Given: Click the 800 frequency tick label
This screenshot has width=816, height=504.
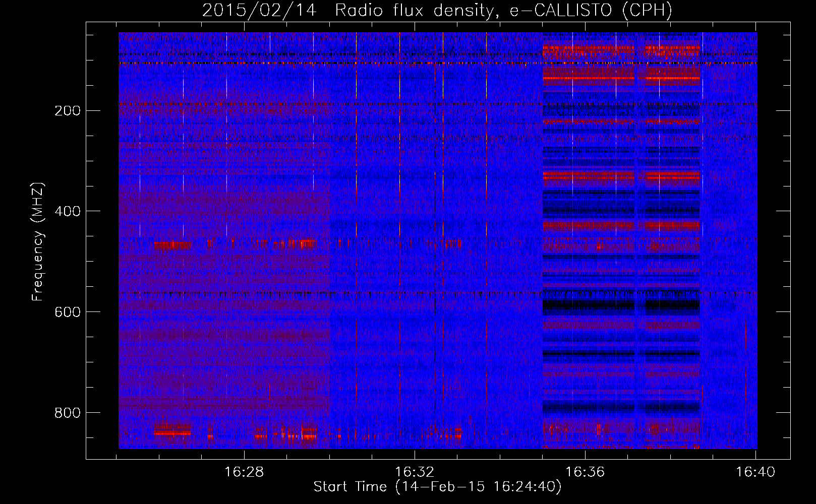Looking at the screenshot, I should 68,413.
